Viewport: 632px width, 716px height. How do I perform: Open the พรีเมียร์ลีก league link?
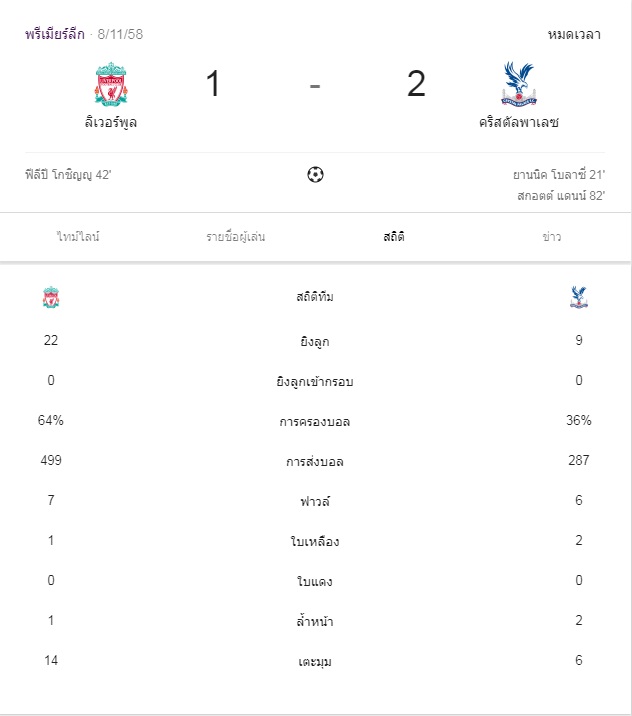(x=54, y=34)
